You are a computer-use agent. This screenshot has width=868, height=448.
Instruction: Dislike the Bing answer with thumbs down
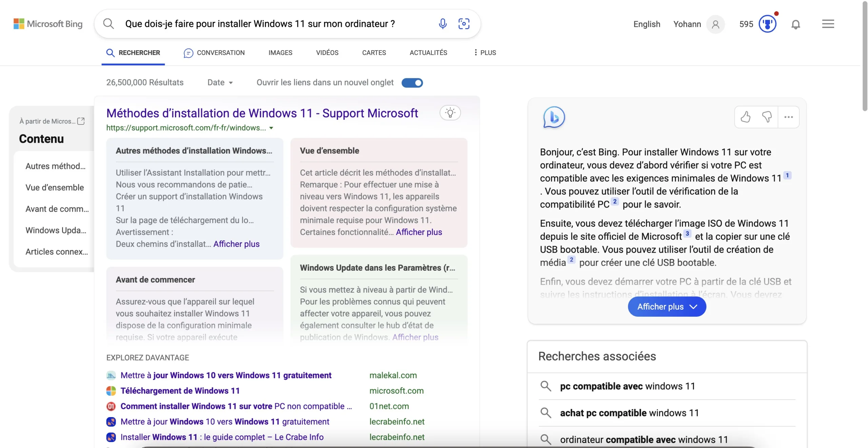pos(767,117)
